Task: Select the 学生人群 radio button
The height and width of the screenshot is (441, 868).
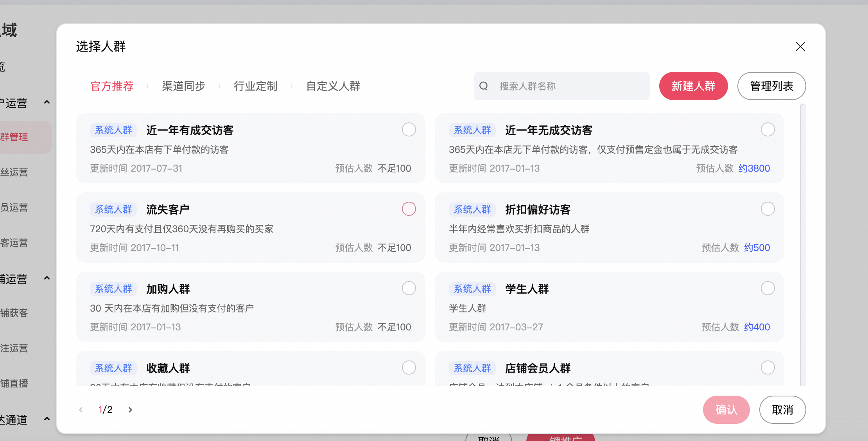Action: [x=768, y=288]
